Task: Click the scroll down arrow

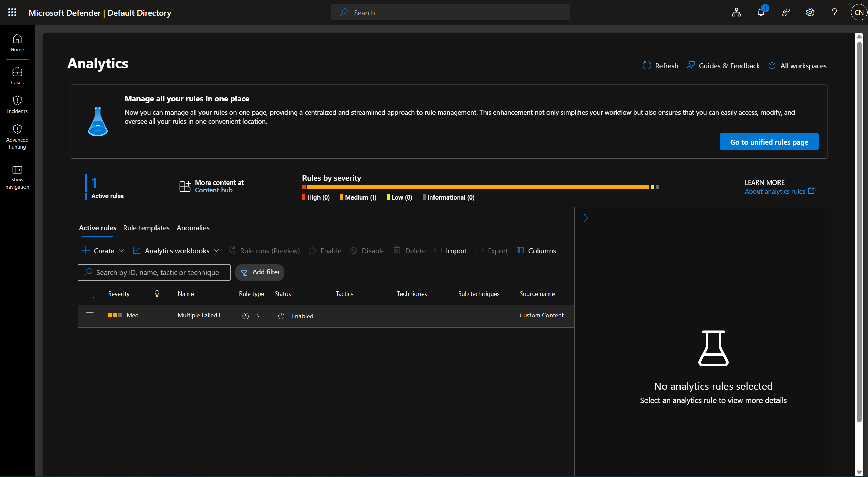Action: 859,472
